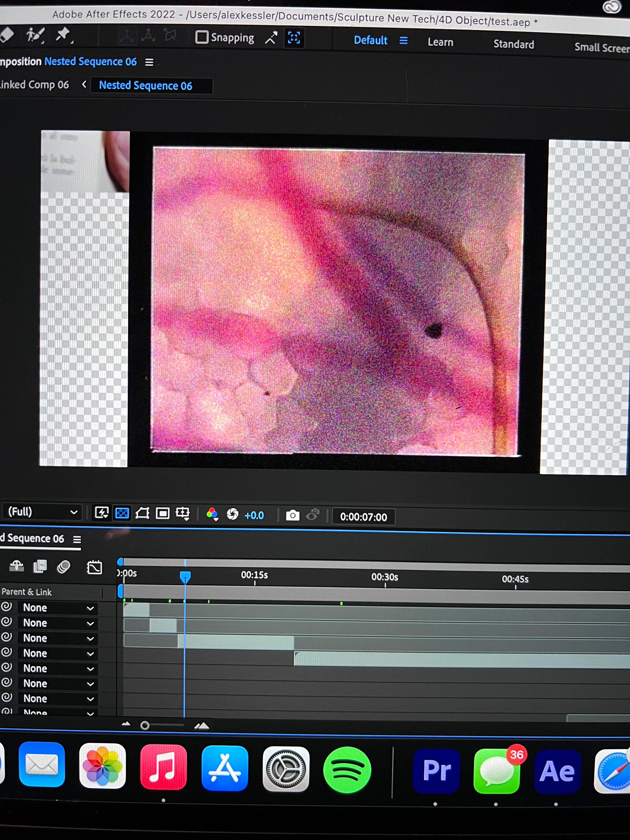Open the first layer's Parent None dropdown
Viewport: 630px width, 840px height.
point(58,607)
